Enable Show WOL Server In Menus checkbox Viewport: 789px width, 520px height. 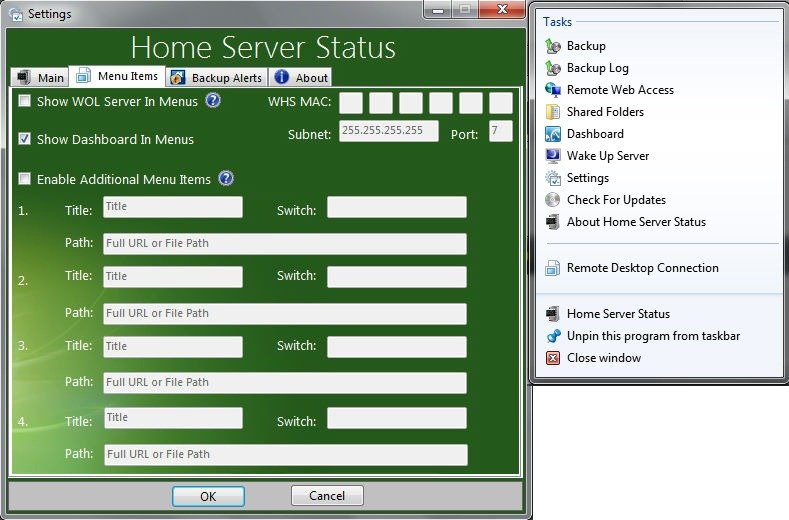coord(24,101)
